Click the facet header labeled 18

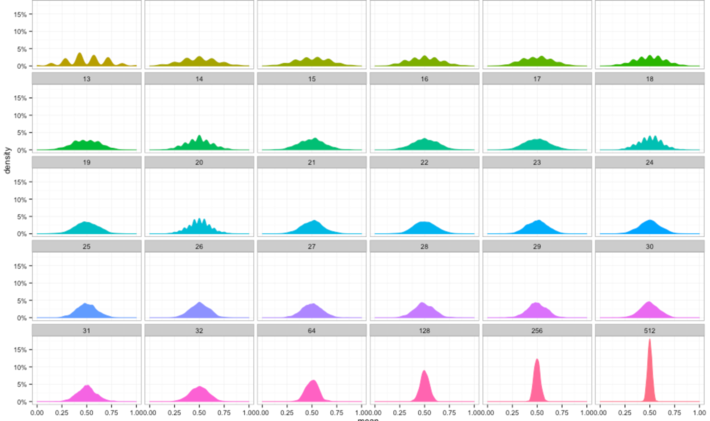pyautogui.click(x=650, y=79)
